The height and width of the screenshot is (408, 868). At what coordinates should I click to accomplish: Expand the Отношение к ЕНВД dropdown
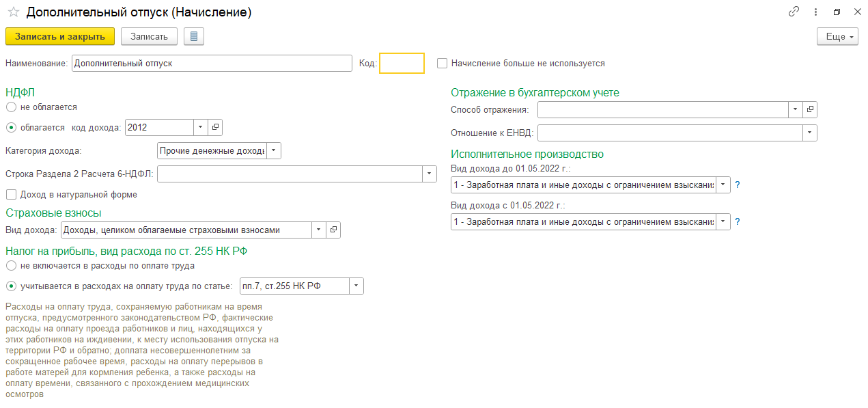[x=810, y=133]
